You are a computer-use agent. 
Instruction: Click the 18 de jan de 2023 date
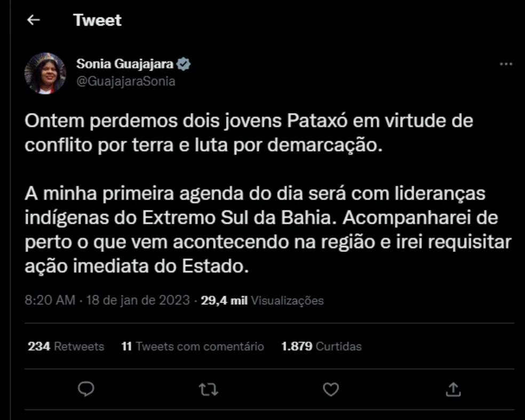138,300
